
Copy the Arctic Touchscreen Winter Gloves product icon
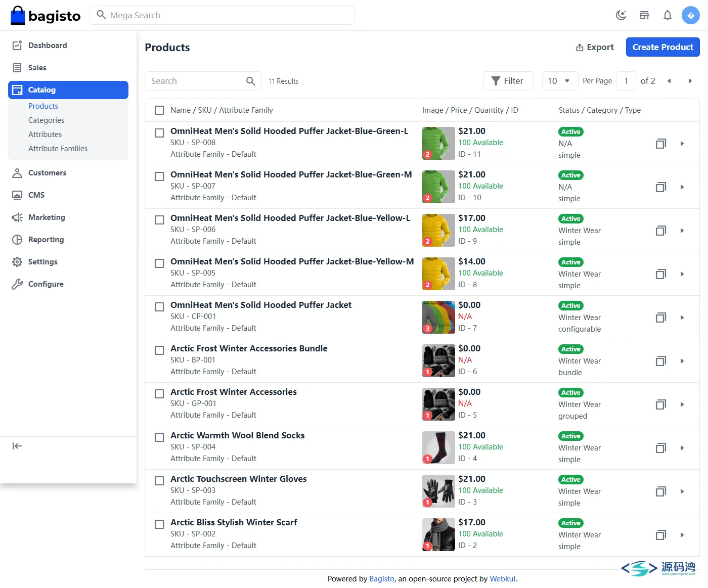coord(661,491)
